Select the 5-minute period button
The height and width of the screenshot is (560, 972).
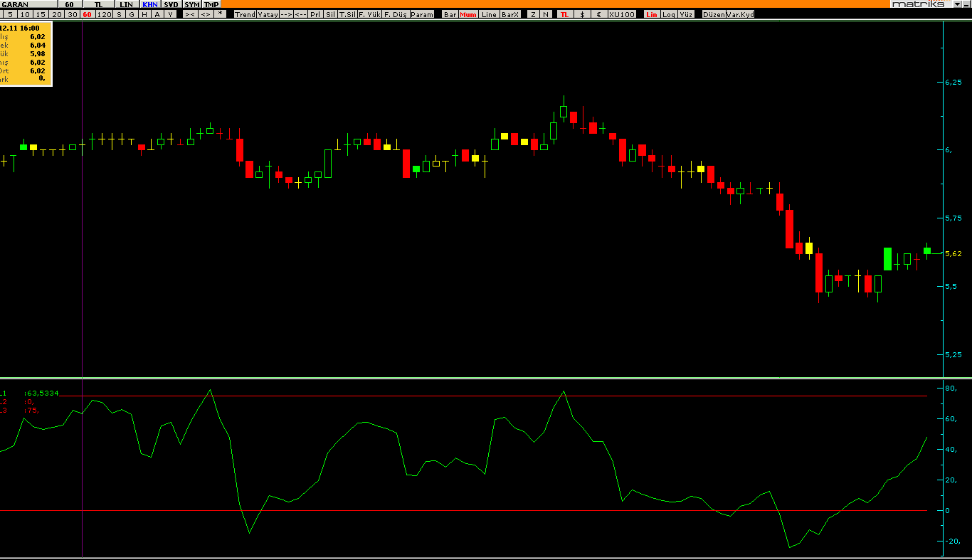(x=10, y=14)
